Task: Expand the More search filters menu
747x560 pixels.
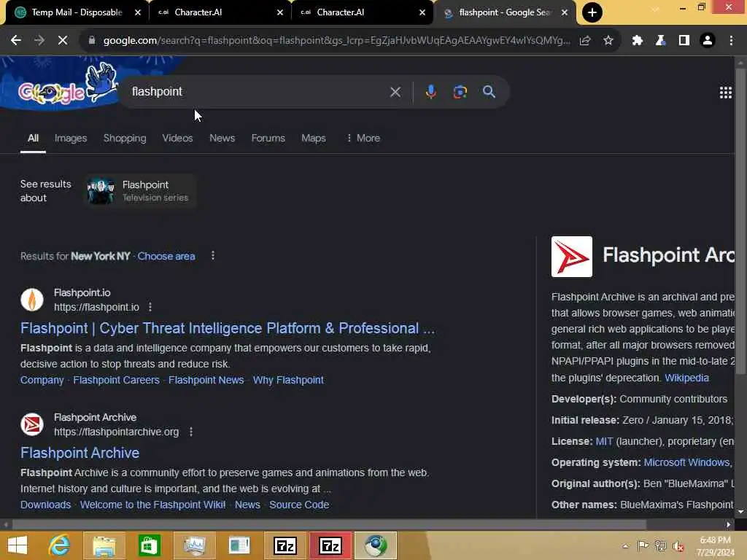Action: click(x=363, y=138)
